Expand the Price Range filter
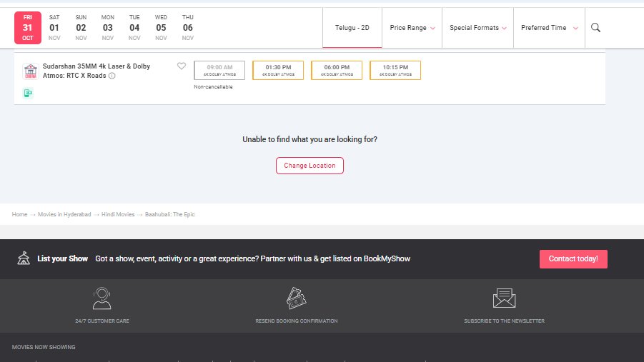This screenshot has width=644, height=362. point(412,28)
